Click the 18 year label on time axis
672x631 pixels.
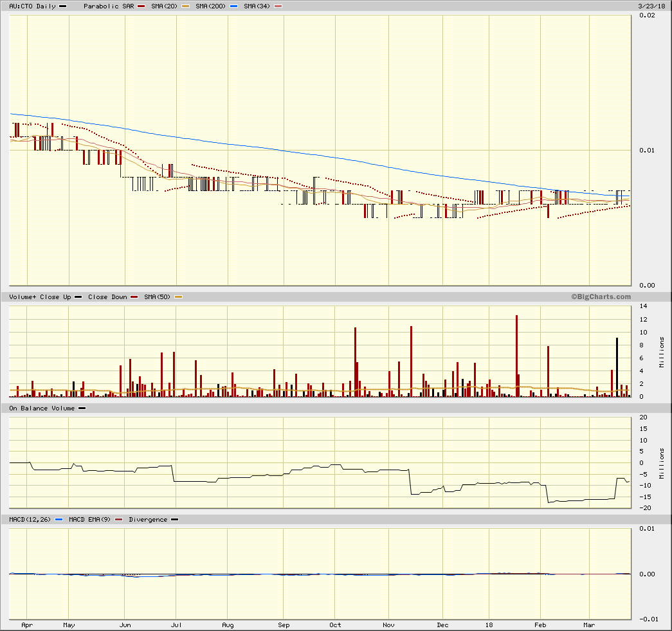point(489,625)
